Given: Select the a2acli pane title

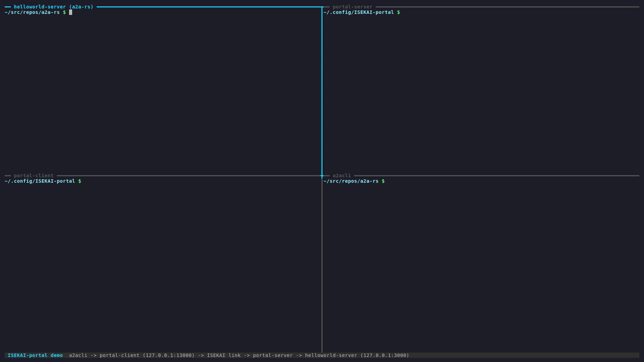Looking at the screenshot, I should [x=342, y=176].
